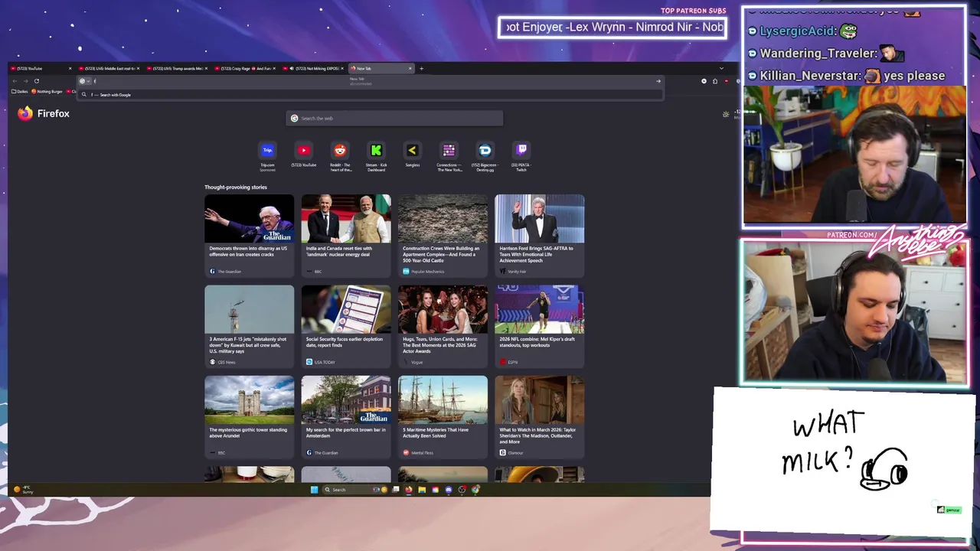The width and height of the screenshot is (980, 551).
Task: Switch to the LIVE Middle East tab
Action: 109,68
